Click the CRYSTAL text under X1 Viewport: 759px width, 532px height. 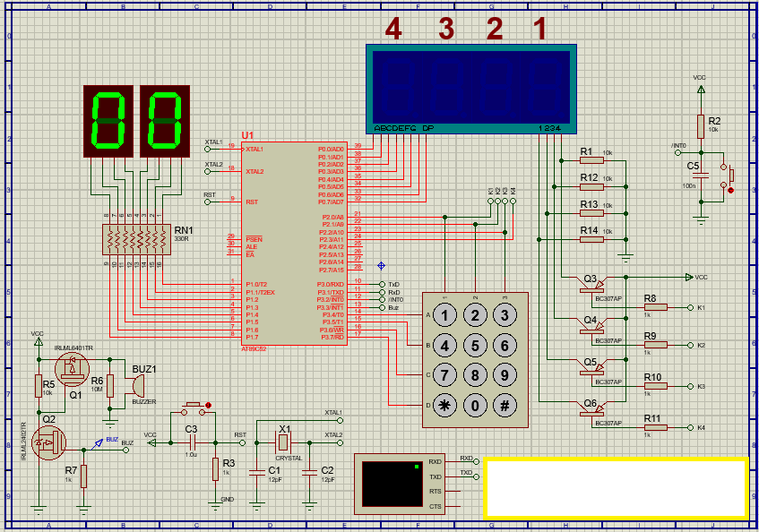pos(289,458)
